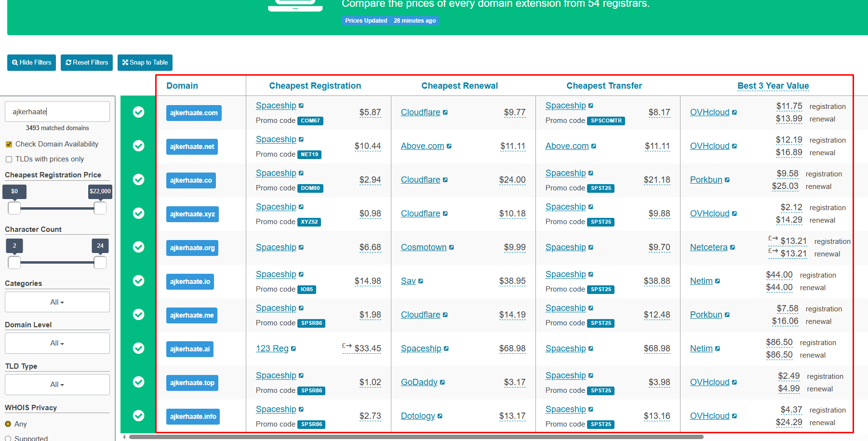The width and height of the screenshot is (868, 441).
Task: Click maximum character count slider handle at 24
Action: click(x=100, y=263)
